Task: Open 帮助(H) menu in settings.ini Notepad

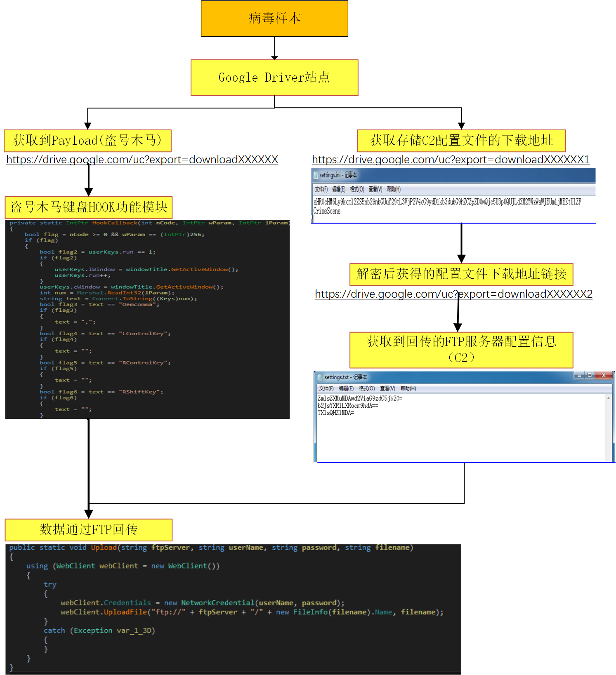Action: point(394,189)
